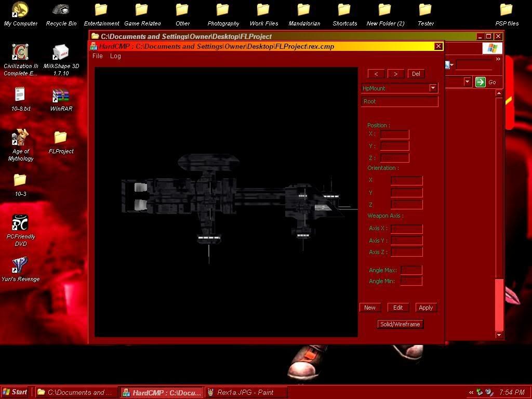532x399 pixels.
Task: Click the Position X input field
Action: (x=395, y=135)
